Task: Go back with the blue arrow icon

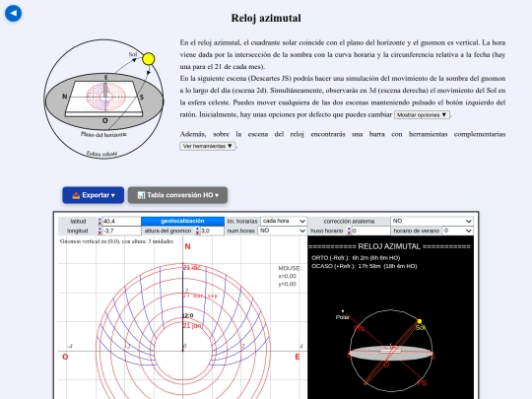Action: pos(13,14)
